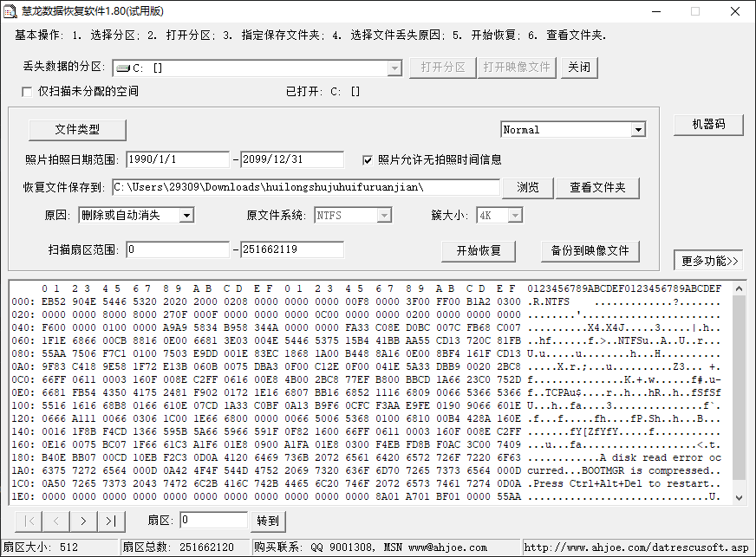Click the 转到 go-to button
Image resolution: width=756 pixels, height=557 pixels.
click(268, 521)
